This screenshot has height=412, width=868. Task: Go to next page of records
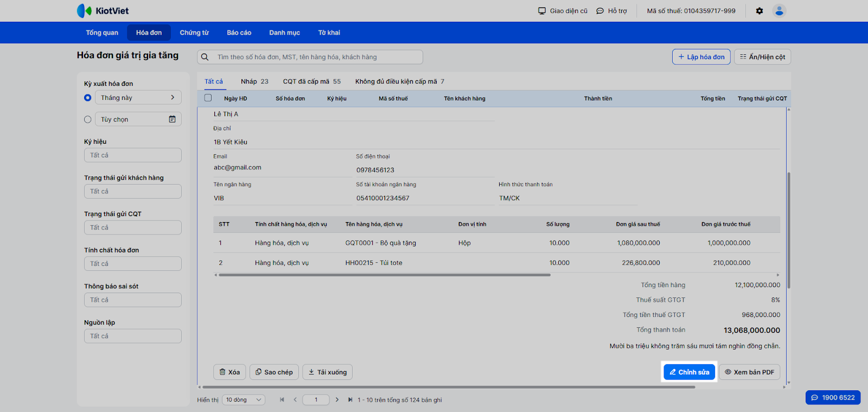tap(337, 400)
